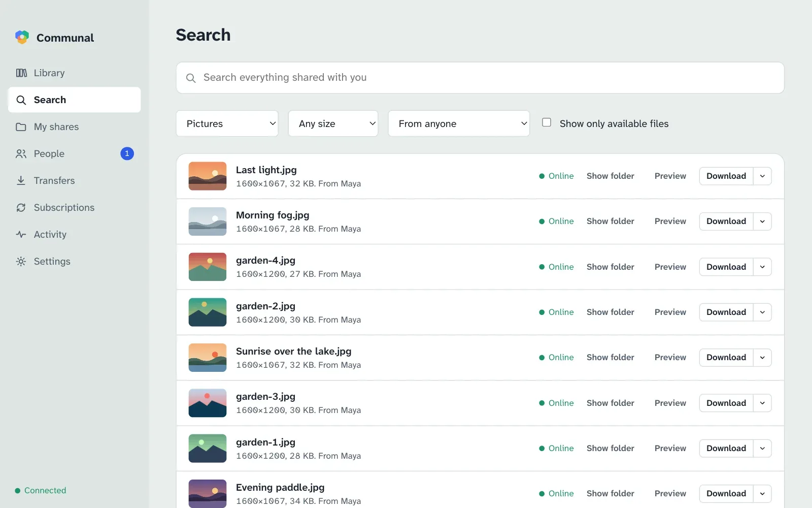
Task: Open the Any size dropdown
Action: pyautogui.click(x=333, y=123)
